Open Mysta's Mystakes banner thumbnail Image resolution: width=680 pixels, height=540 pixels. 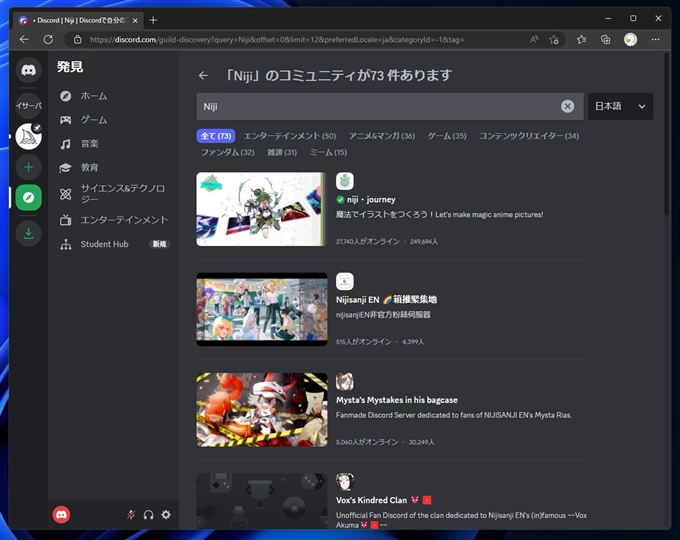pyautogui.click(x=262, y=410)
